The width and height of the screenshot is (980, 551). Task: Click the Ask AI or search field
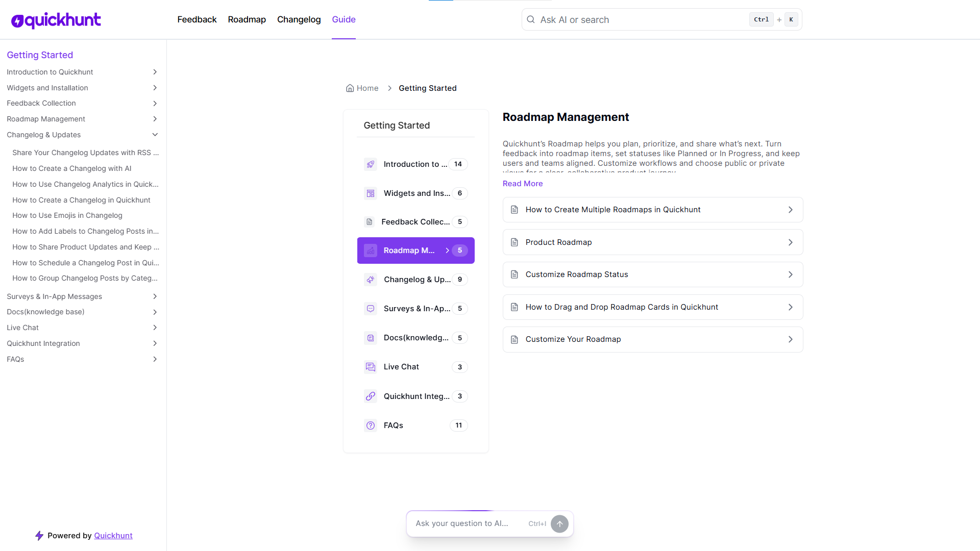662,19
